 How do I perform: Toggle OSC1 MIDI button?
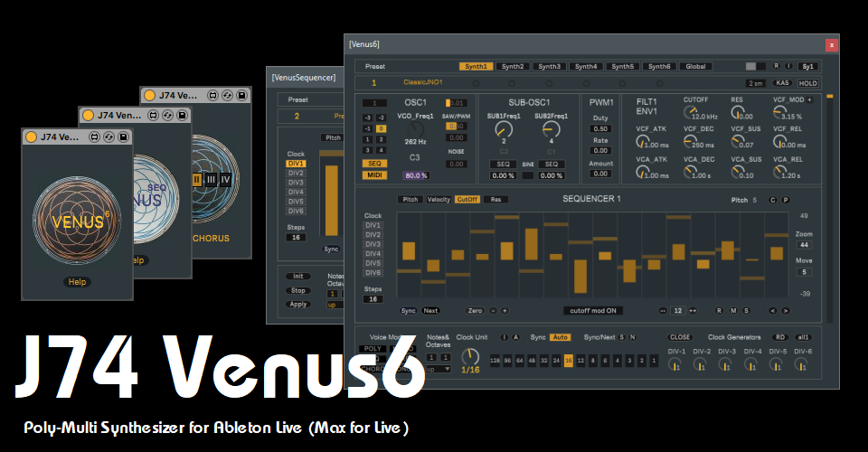pyautogui.click(x=374, y=175)
